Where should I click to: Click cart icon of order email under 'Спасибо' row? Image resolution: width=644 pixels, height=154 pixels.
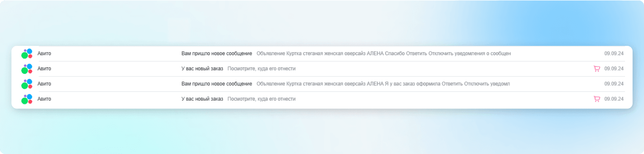[597, 69]
